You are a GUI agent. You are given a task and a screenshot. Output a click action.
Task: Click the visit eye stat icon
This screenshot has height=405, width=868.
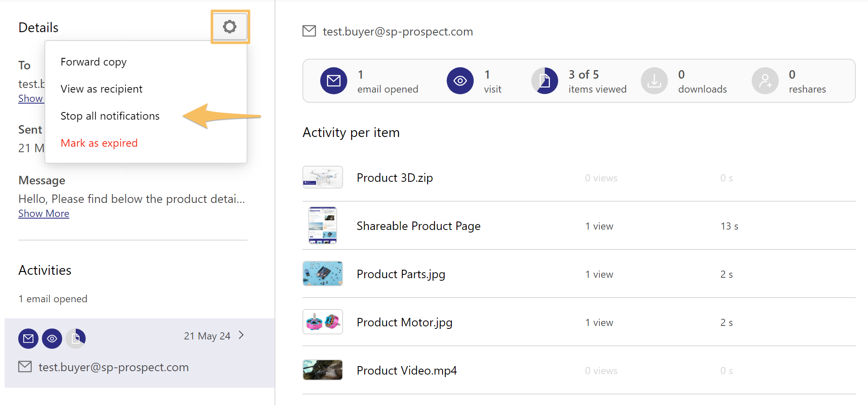point(460,81)
